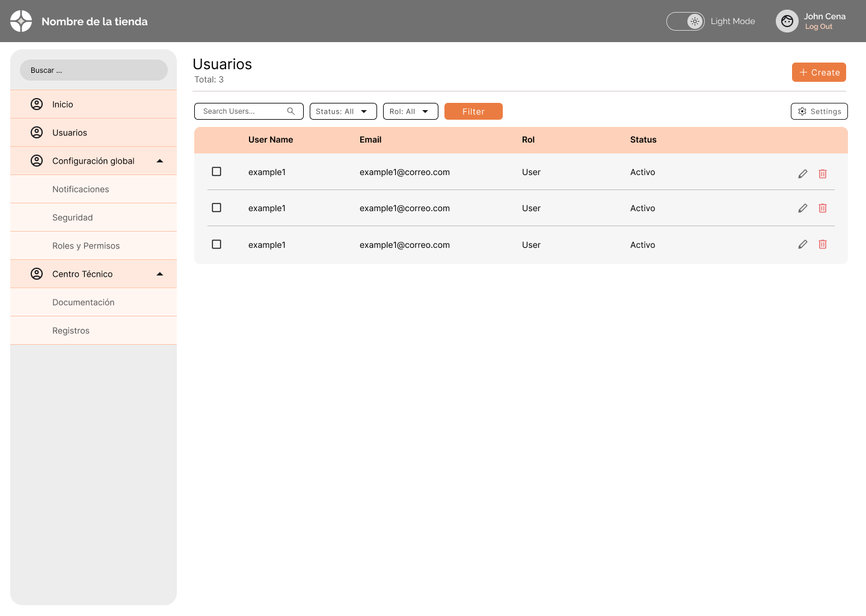Image resolution: width=866 pixels, height=616 pixels.
Task: Click the user icon beside Inicio
Action: tap(37, 104)
